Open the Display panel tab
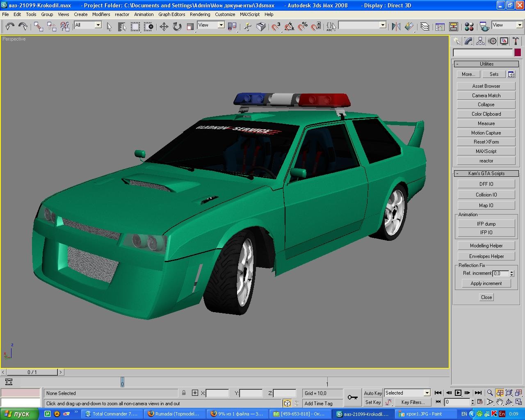Screen dimensions: 525x420 [504, 41]
